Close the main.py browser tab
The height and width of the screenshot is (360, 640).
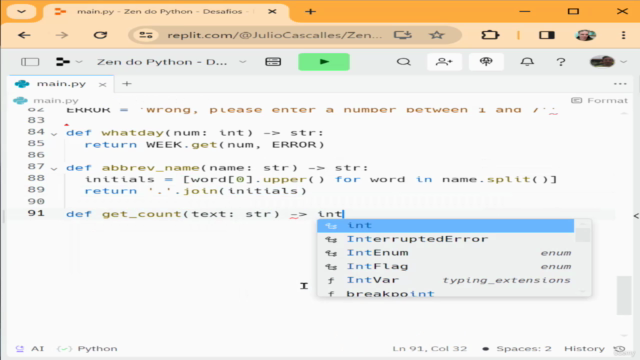click(272, 11)
